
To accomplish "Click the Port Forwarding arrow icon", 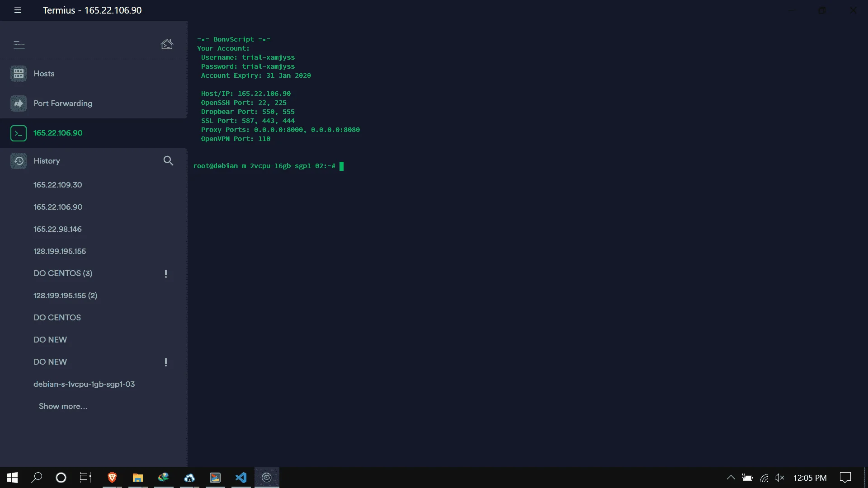I will (x=19, y=103).
